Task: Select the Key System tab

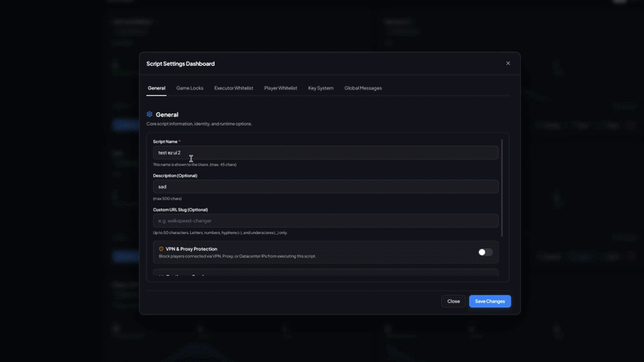Action: click(320, 88)
